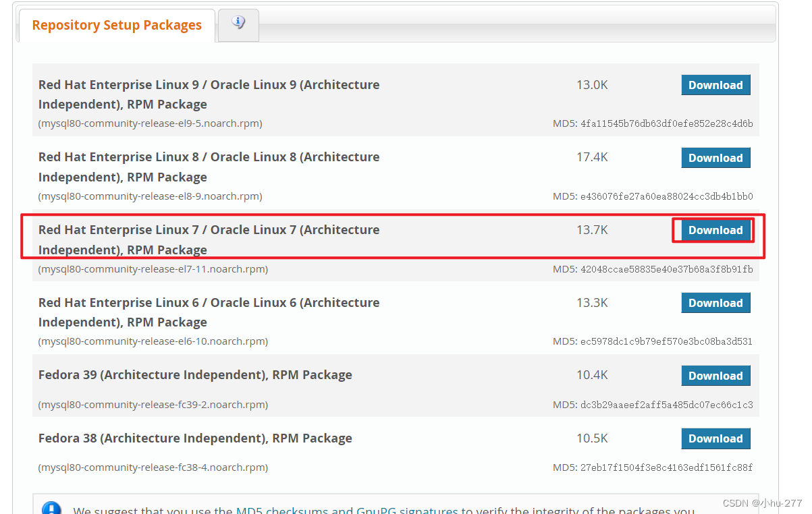Screen dimensions: 812x514
Task: Click the MD5 hash starting with dc3b29aa
Action: tap(667, 405)
